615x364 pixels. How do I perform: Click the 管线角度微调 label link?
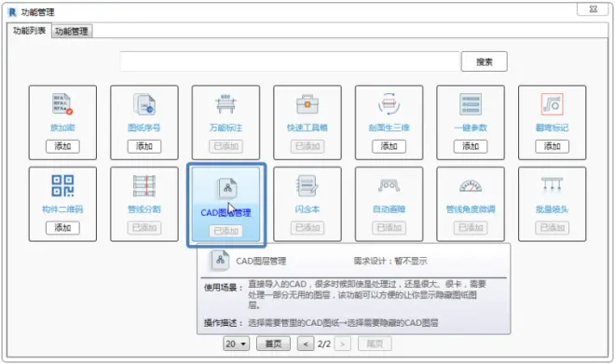pos(471,209)
